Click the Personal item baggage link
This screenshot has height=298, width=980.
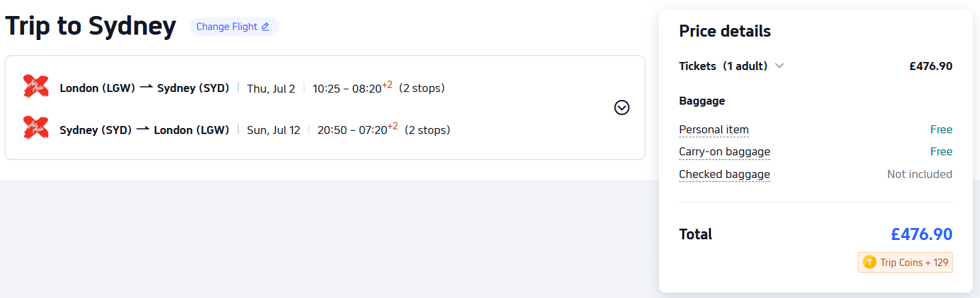(x=714, y=129)
